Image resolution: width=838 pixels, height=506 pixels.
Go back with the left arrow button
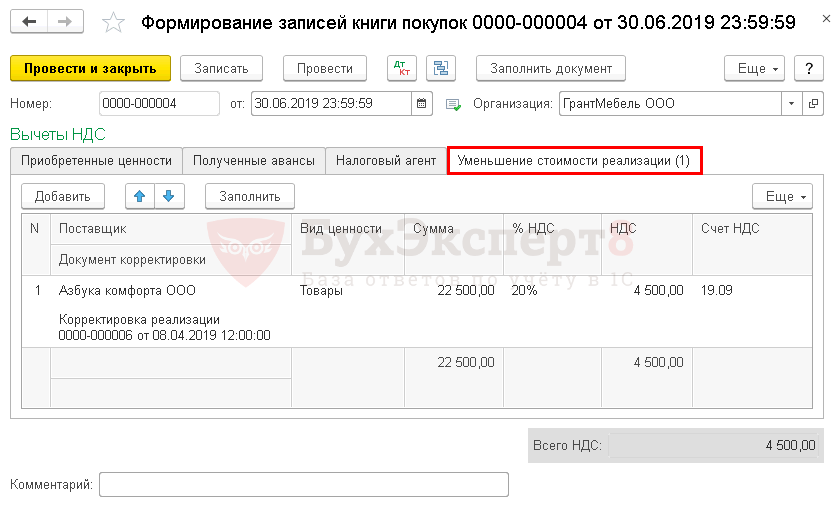(x=29, y=22)
